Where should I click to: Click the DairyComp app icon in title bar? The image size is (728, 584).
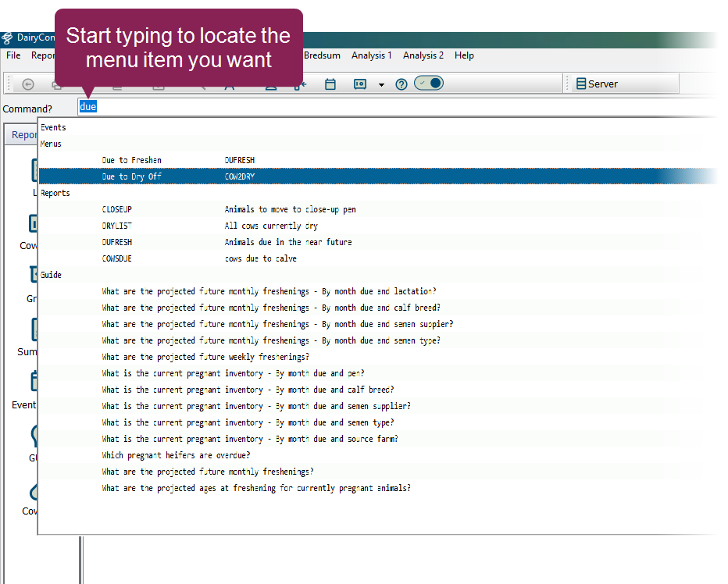click(7, 38)
